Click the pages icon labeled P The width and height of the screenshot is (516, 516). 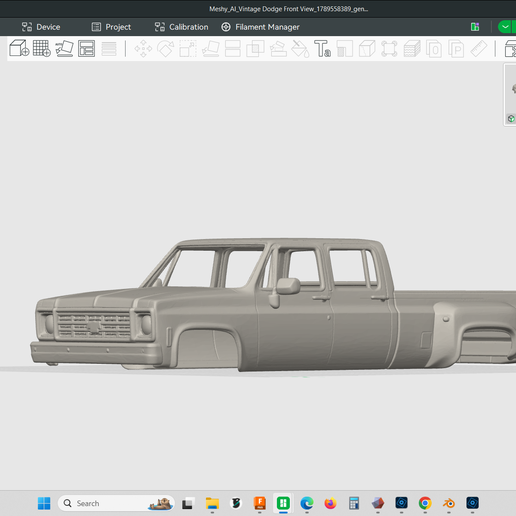click(456, 49)
